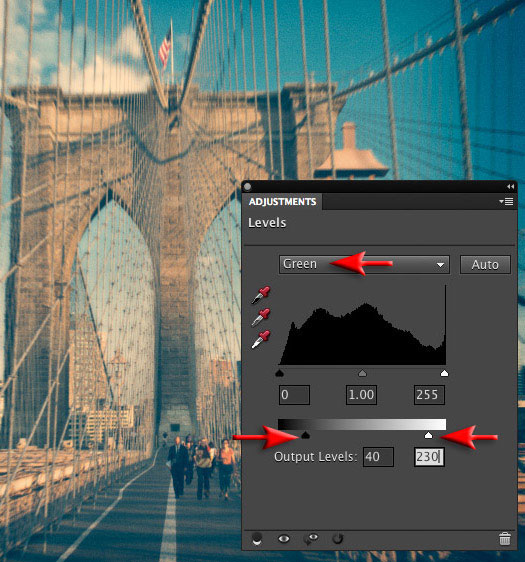Click the output levels gradient bar
This screenshot has width=525, height=562.
(x=362, y=424)
